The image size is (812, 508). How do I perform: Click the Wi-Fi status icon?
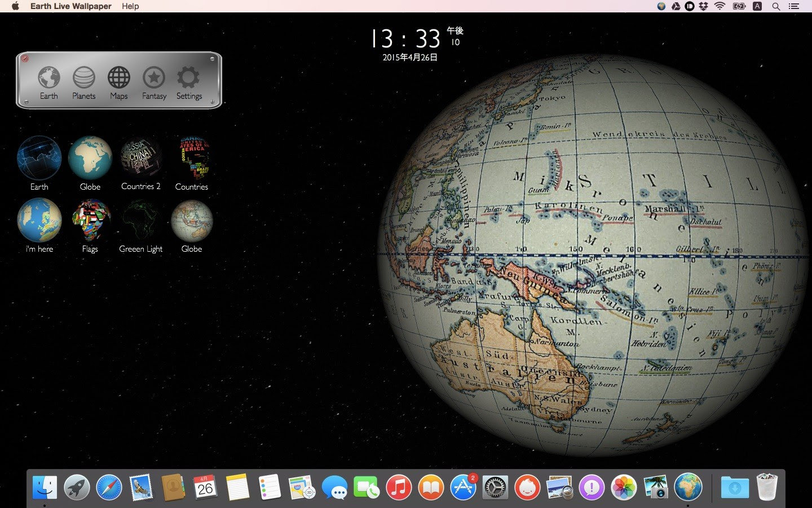point(720,6)
